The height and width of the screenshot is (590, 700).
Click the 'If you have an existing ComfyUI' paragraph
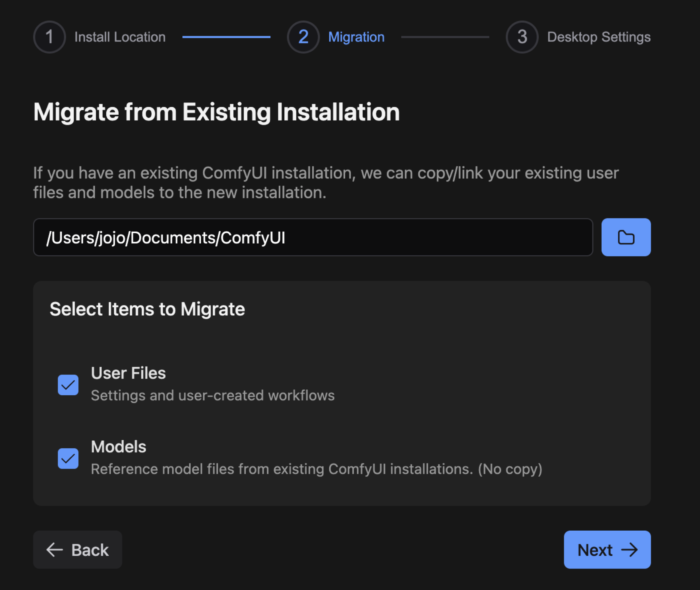tap(326, 183)
